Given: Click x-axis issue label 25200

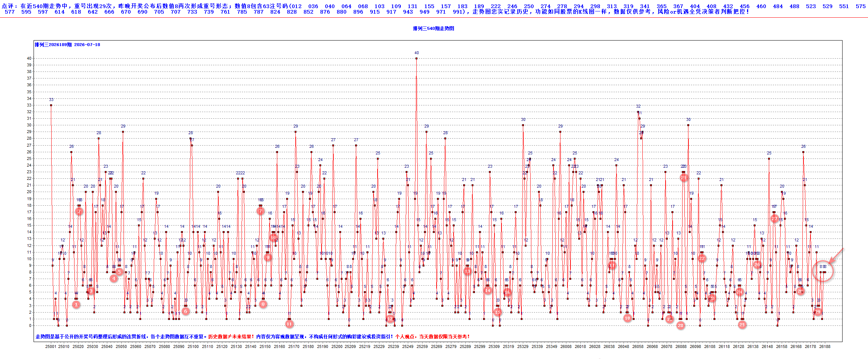Looking at the screenshot, I should click(x=337, y=346).
